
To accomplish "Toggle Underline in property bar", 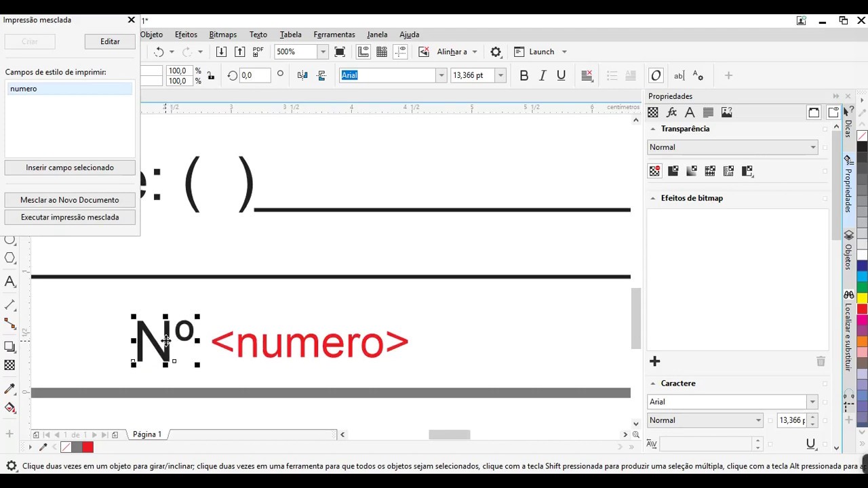I will 561,75.
